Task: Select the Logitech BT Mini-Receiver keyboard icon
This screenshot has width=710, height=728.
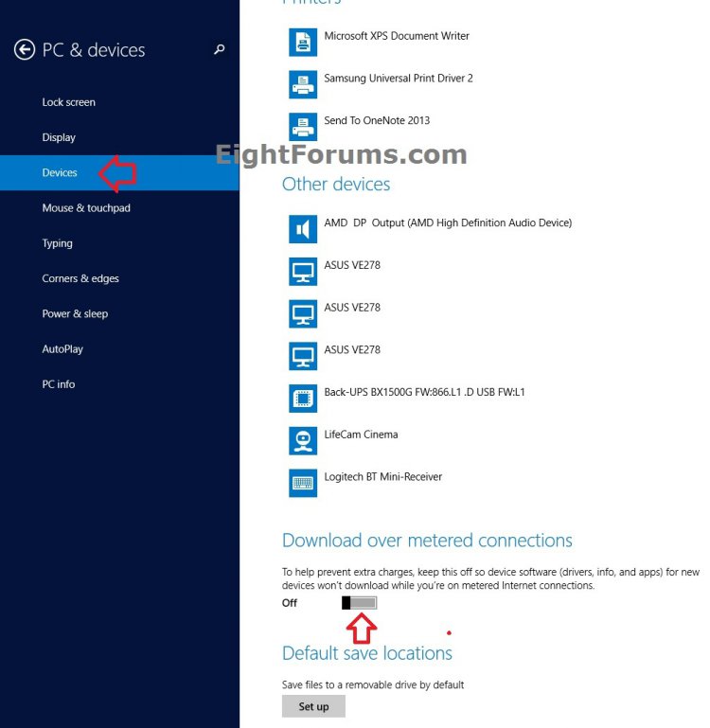Action: coord(303,483)
